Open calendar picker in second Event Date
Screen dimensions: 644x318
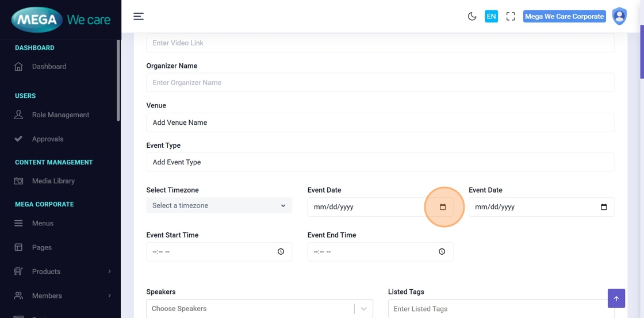click(x=604, y=207)
